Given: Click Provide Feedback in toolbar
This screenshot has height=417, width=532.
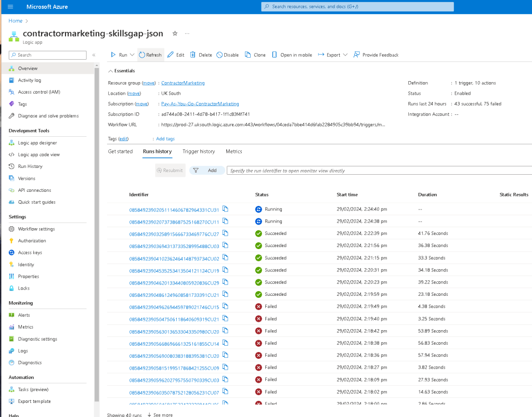Looking at the screenshot, I should click(376, 55).
